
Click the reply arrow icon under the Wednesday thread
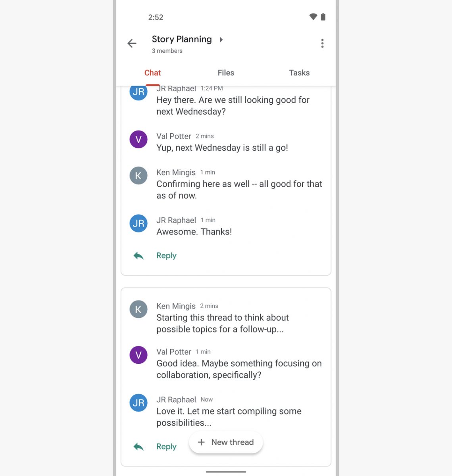138,256
